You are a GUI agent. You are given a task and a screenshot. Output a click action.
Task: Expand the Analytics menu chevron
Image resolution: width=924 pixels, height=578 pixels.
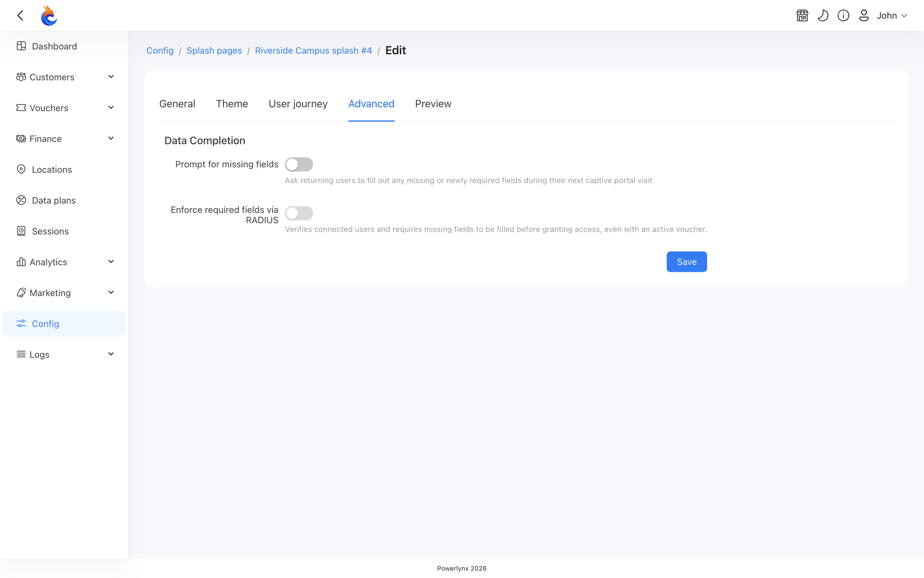click(x=111, y=262)
